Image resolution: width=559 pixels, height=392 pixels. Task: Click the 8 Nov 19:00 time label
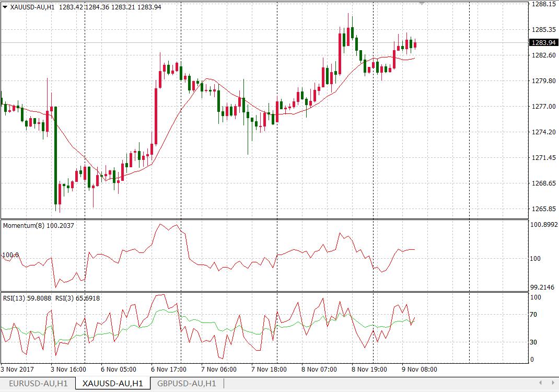point(369,370)
